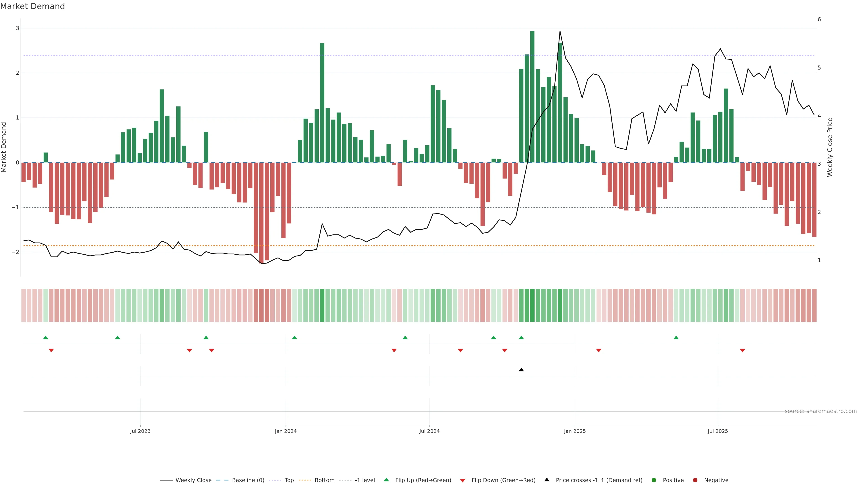Image resolution: width=868 pixels, height=488 pixels.
Task: Toggle the Top dotted line legend item
Action: coord(289,480)
